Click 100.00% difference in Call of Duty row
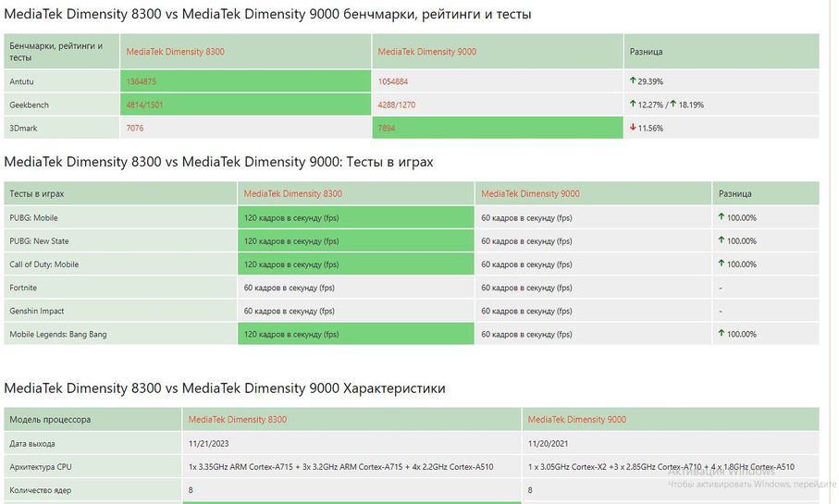Viewport: 839px width, 504px height. 742,264
